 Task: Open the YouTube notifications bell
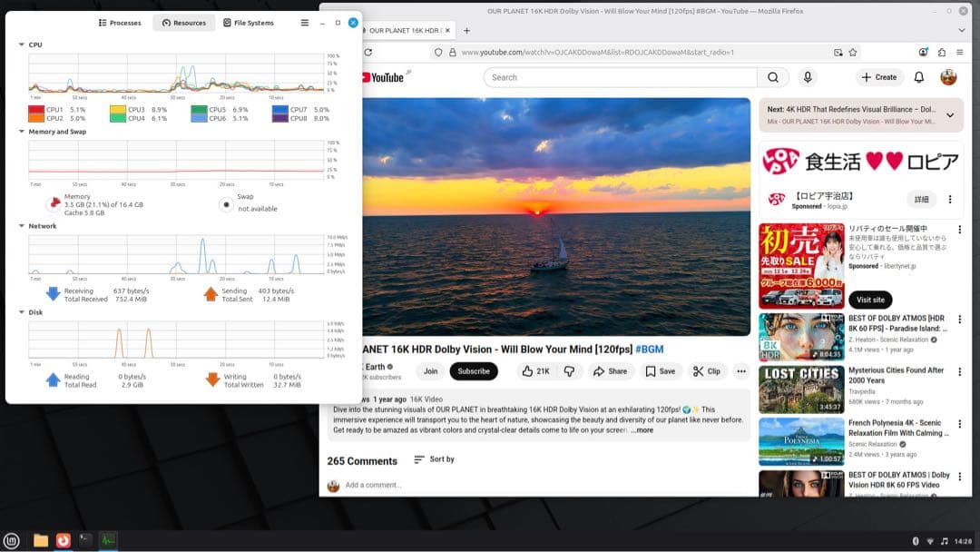919,77
